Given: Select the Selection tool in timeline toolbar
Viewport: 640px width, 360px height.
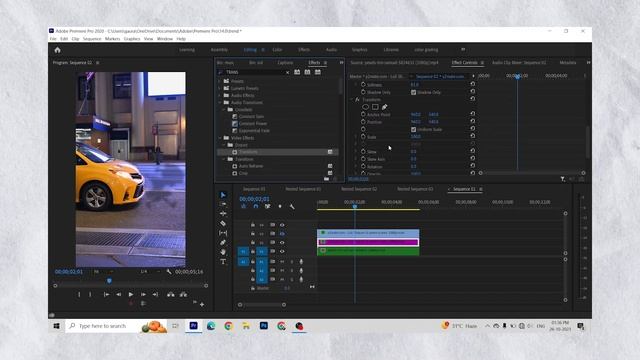Looking at the screenshot, I should coord(223,195).
